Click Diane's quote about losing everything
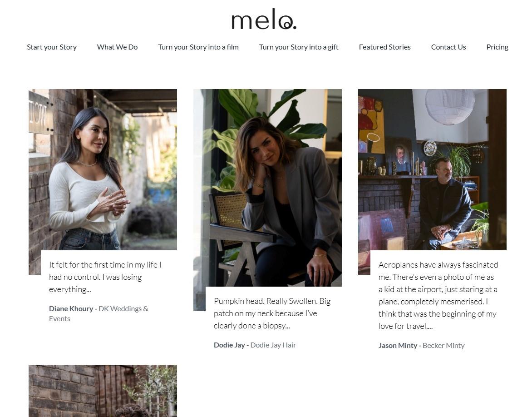 coord(105,277)
